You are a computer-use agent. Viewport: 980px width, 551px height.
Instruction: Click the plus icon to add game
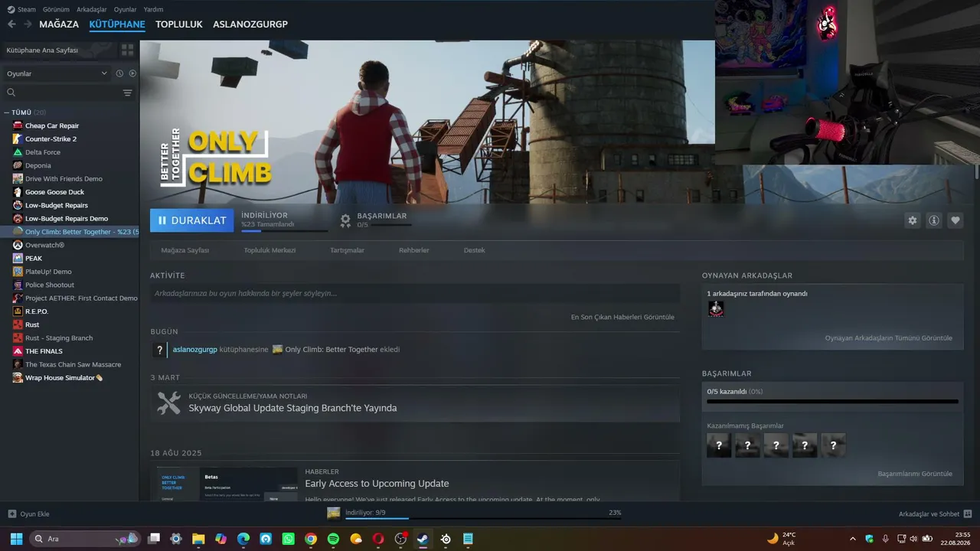click(x=11, y=514)
